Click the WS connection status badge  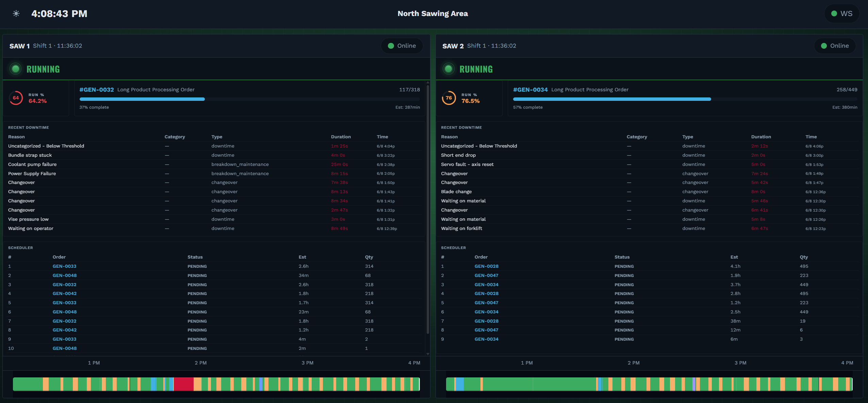tap(841, 14)
